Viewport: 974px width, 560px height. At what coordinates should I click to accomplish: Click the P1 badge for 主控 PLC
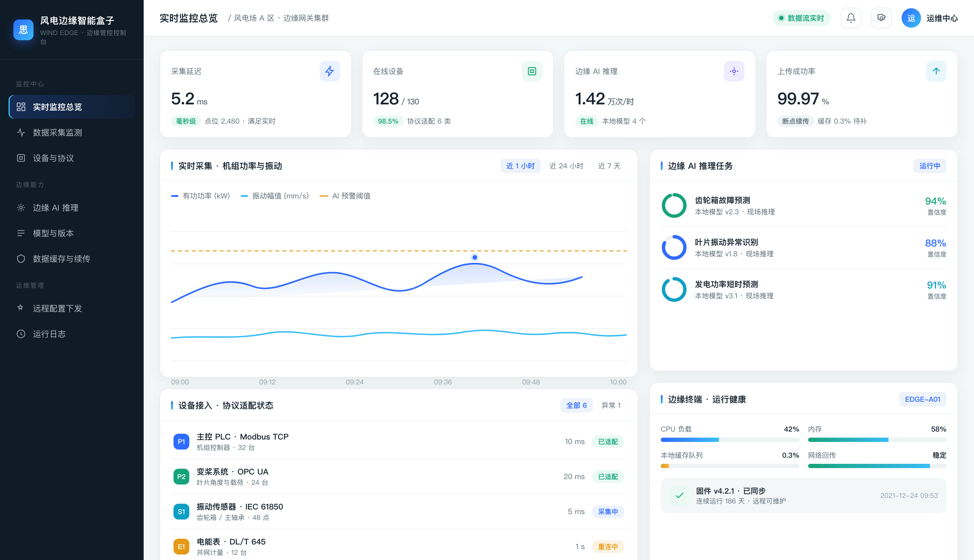[x=181, y=442]
